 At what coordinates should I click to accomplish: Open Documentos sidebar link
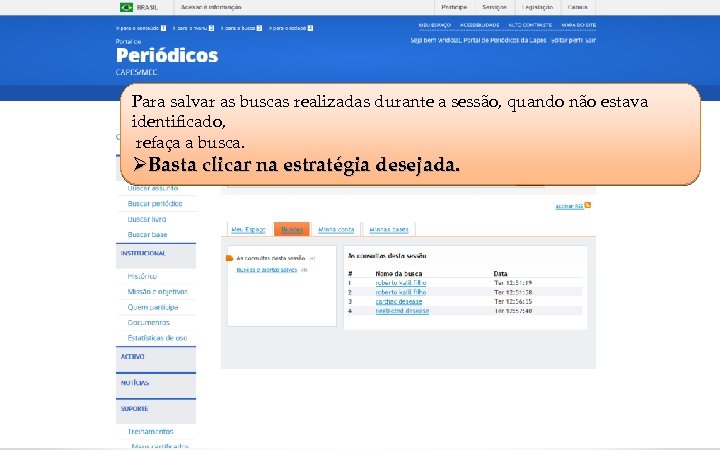(x=148, y=322)
